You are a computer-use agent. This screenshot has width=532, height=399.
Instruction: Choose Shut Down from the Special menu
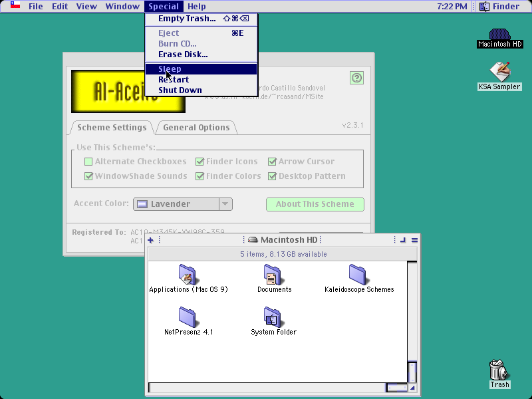pyautogui.click(x=201, y=90)
